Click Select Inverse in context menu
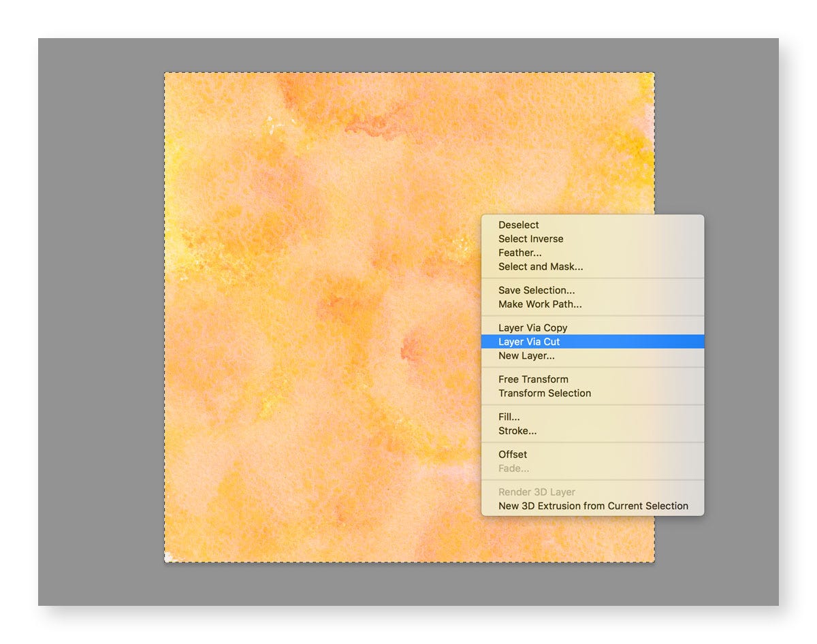 [x=592, y=239]
